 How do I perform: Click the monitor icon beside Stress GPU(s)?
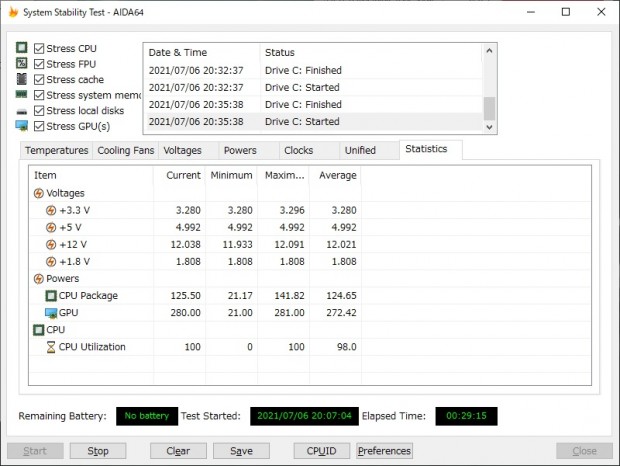[21, 126]
